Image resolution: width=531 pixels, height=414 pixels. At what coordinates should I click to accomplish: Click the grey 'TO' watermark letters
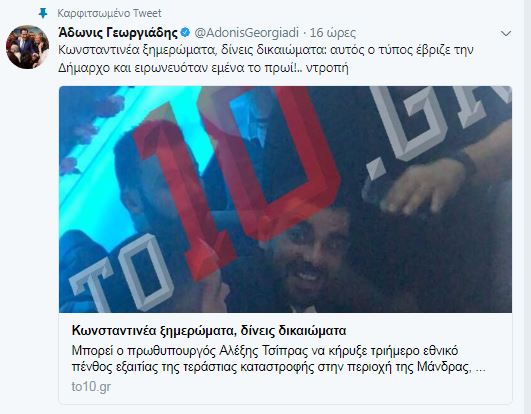(x=120, y=276)
